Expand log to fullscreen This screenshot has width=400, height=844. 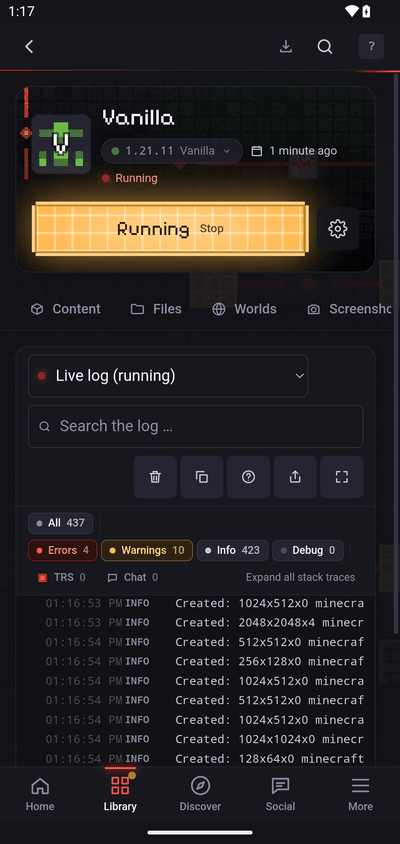coord(342,477)
